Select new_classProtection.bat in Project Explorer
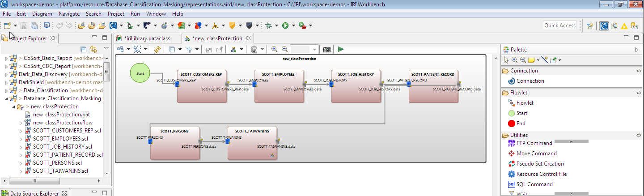644x196 pixels. (x=62, y=115)
